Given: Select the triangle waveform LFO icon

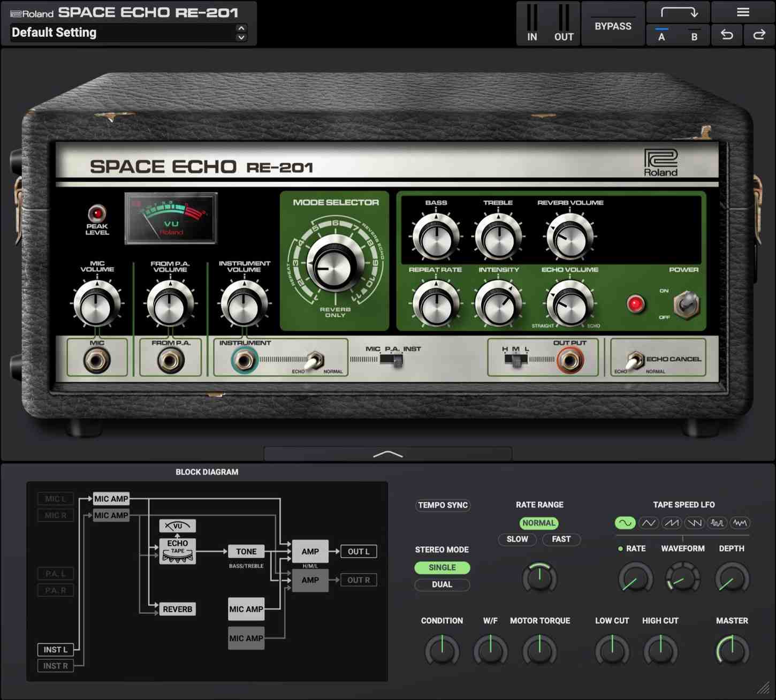Looking at the screenshot, I should [649, 523].
